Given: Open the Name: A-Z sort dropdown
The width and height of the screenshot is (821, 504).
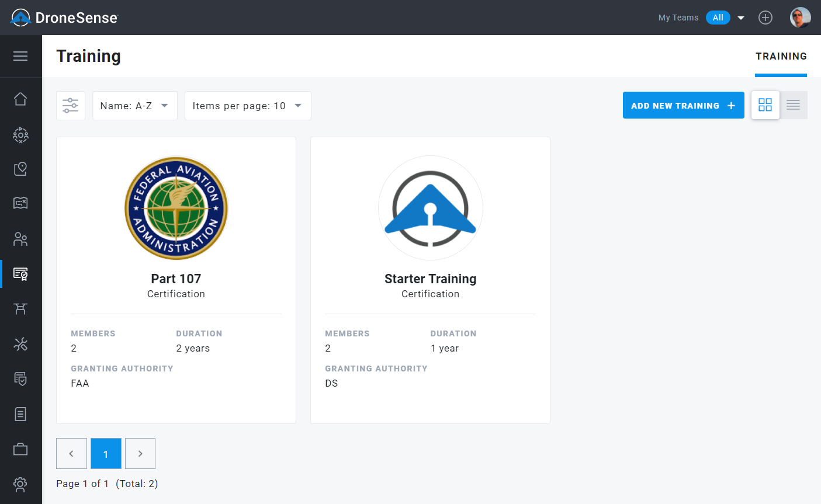Looking at the screenshot, I should coord(135,106).
